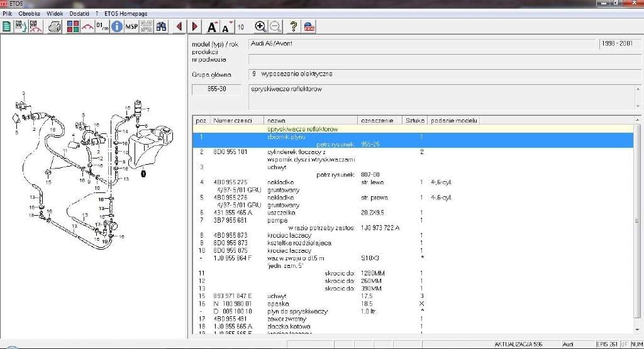Click AKTUALIZACJA 596 in status bar
Viewport: 644px width, 349px height.
(518, 344)
